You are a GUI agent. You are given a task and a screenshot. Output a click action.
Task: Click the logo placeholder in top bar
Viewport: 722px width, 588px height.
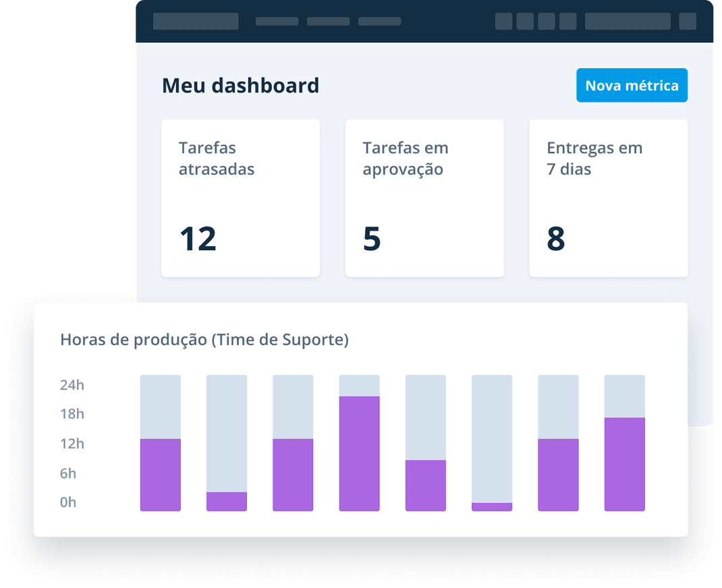pyautogui.click(x=196, y=21)
